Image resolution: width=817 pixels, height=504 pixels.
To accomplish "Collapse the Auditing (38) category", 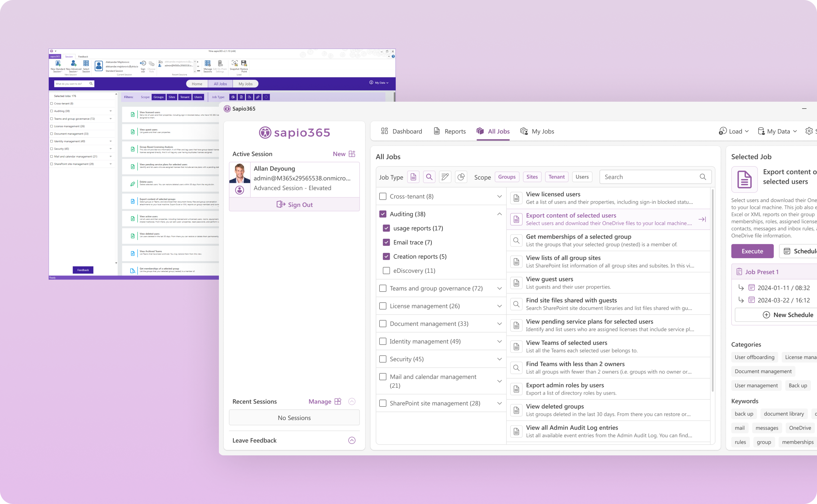I will click(499, 214).
